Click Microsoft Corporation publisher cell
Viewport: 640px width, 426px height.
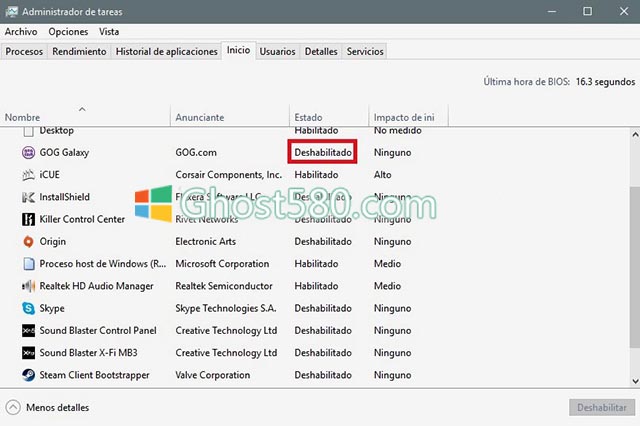222,264
